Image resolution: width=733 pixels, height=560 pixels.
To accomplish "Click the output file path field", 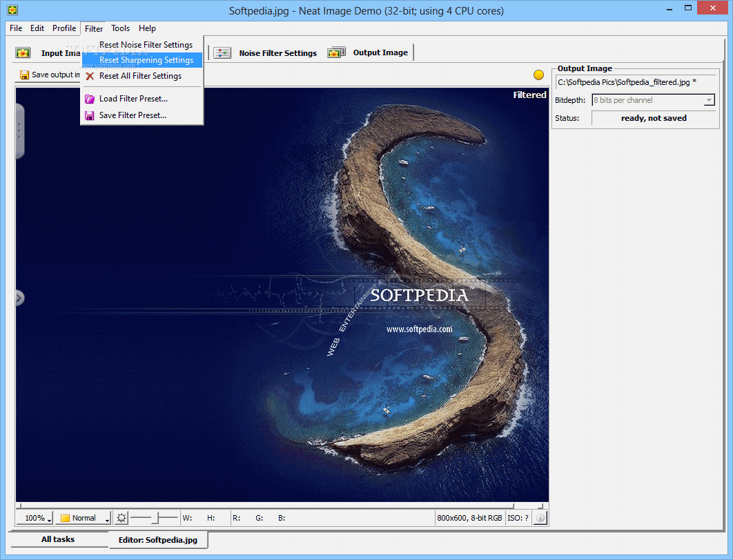I will click(635, 82).
